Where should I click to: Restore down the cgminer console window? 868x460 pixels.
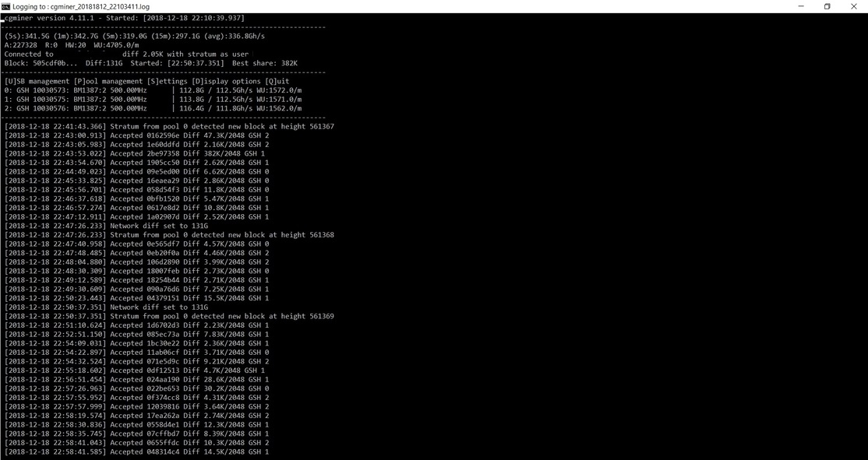pyautogui.click(x=827, y=7)
